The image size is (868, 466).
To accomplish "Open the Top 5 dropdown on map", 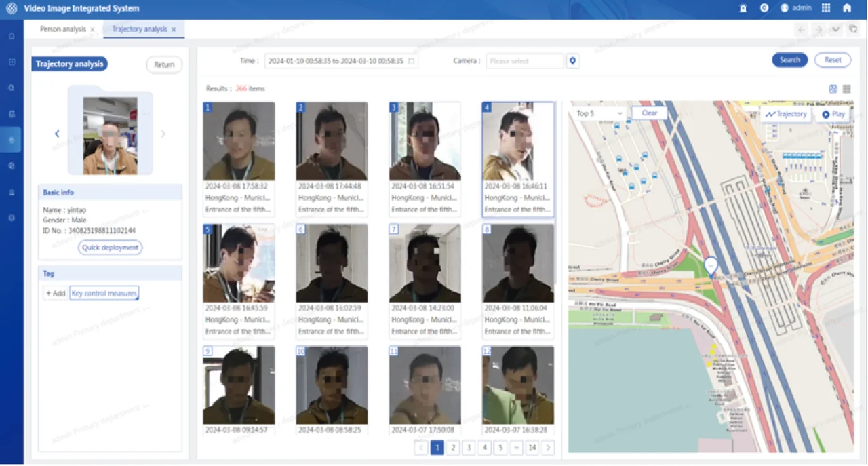I will (x=599, y=113).
